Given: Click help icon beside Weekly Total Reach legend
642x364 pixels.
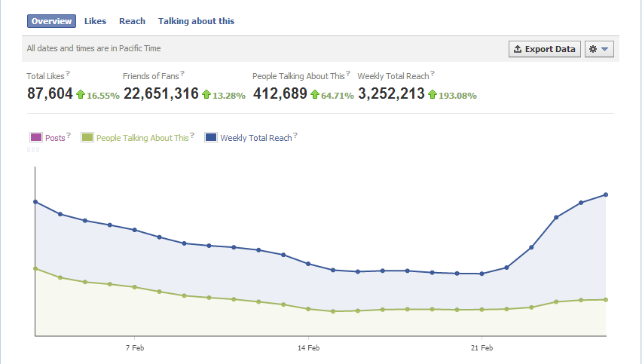Looking at the screenshot, I should point(295,136).
